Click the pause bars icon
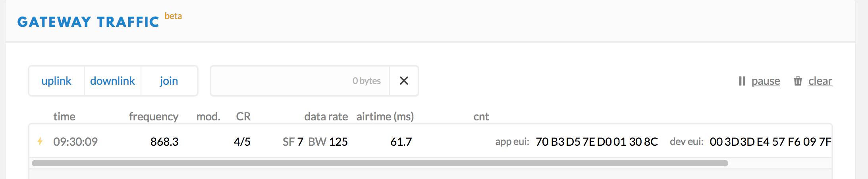868x179 pixels. tap(742, 81)
